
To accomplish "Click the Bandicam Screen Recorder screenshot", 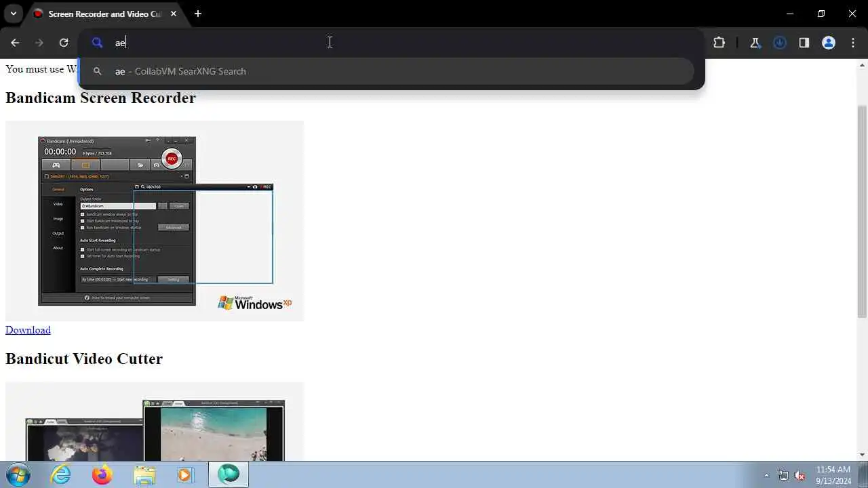I will click(x=155, y=221).
